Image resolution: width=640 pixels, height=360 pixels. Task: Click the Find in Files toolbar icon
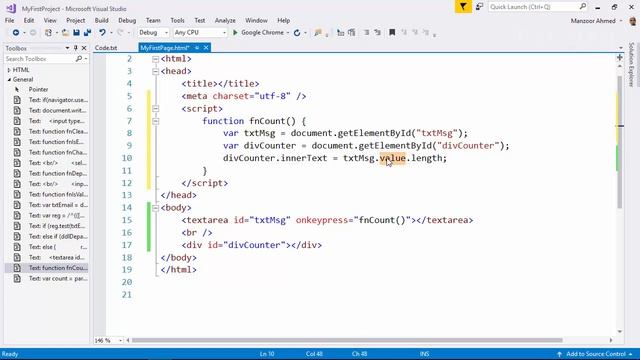pyautogui.click(x=318, y=33)
